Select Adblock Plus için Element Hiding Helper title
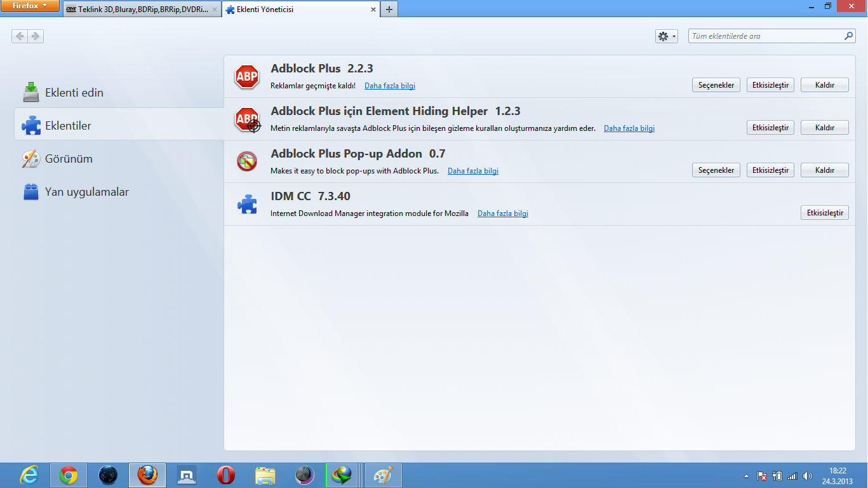This screenshot has height=488, width=868. pos(396,111)
